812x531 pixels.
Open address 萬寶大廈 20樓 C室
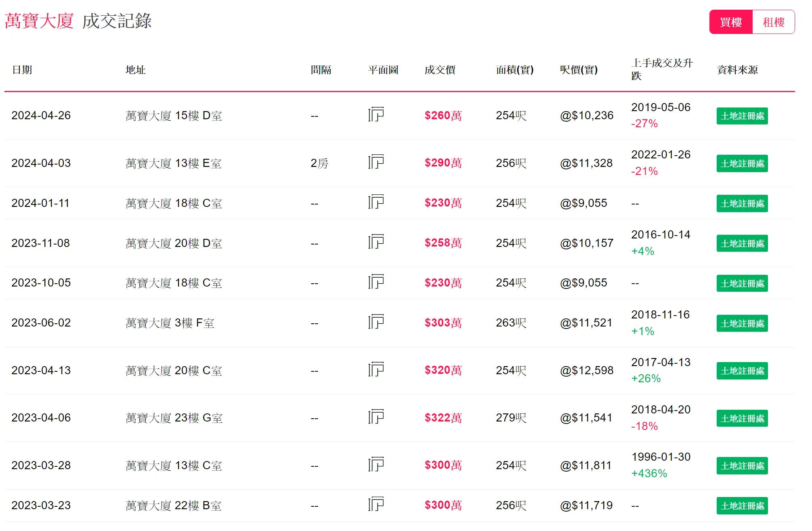[x=174, y=371]
